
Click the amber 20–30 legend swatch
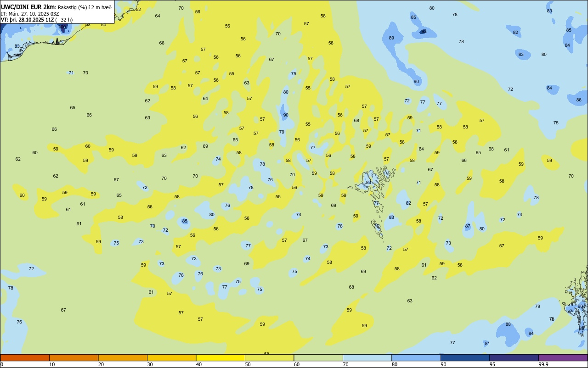(x=123, y=357)
